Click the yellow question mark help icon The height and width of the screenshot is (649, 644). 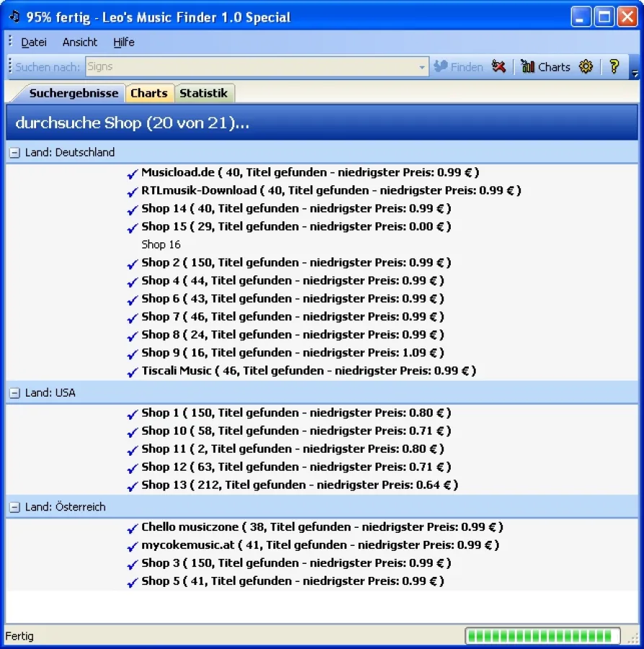614,67
